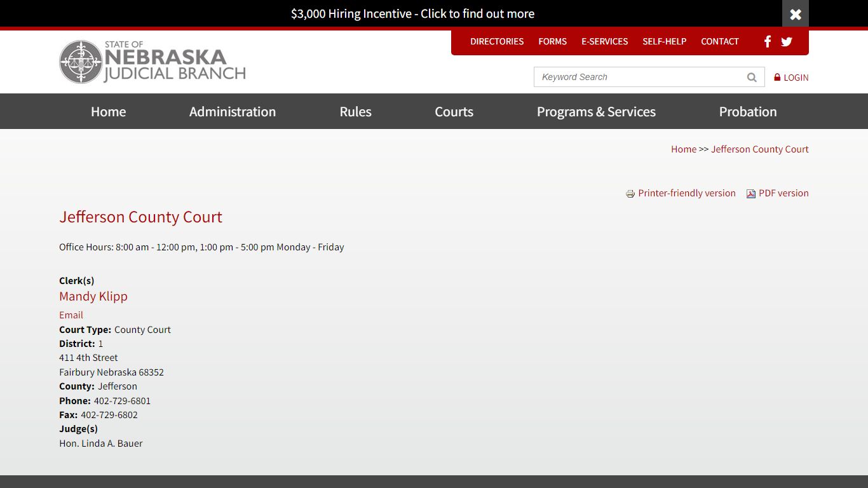
Task: Select the fax number 402-729-6802
Action: [109, 415]
